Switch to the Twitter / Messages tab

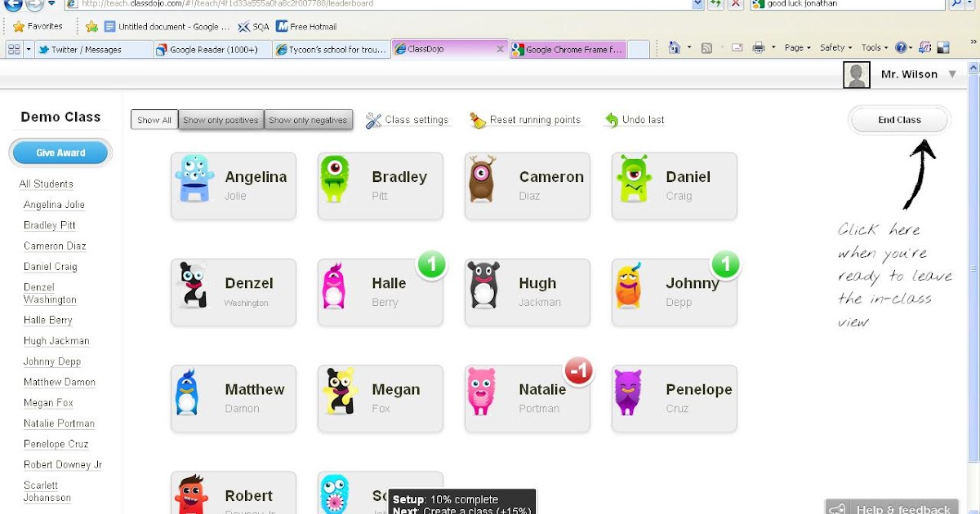[x=94, y=50]
